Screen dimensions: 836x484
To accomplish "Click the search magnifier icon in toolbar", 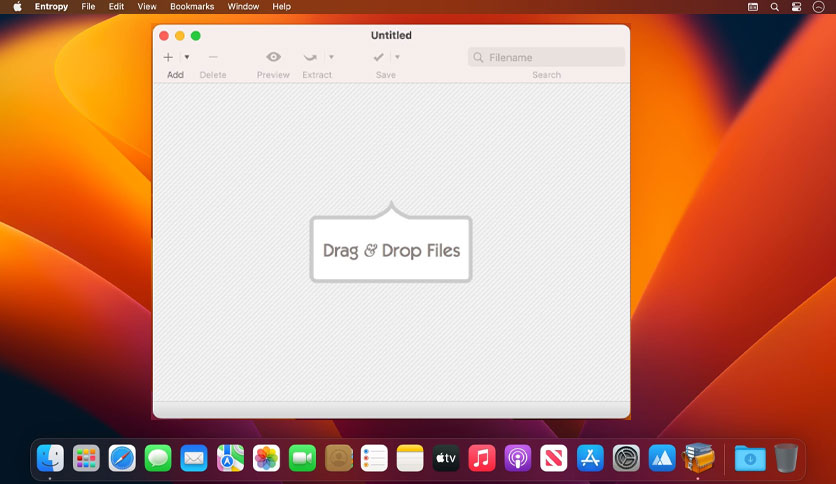I will click(x=478, y=57).
